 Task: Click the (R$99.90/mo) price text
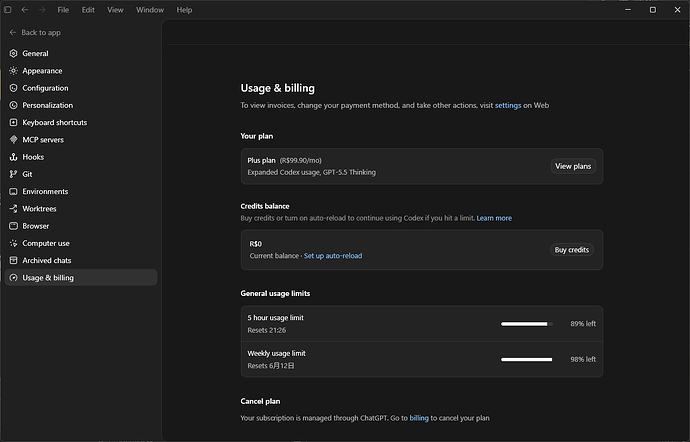coord(301,160)
